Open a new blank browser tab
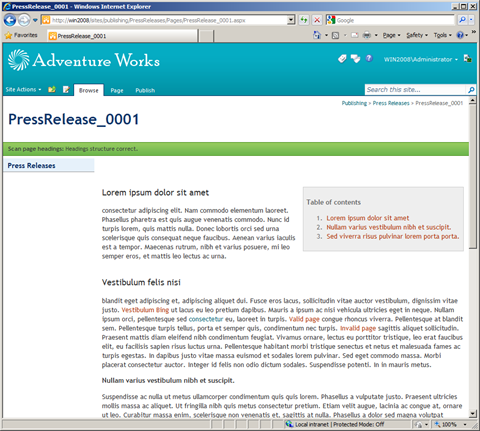 (x=206, y=36)
